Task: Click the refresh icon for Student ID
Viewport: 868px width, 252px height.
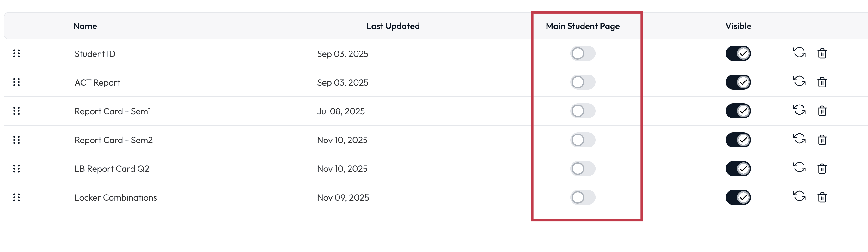Action: (799, 52)
